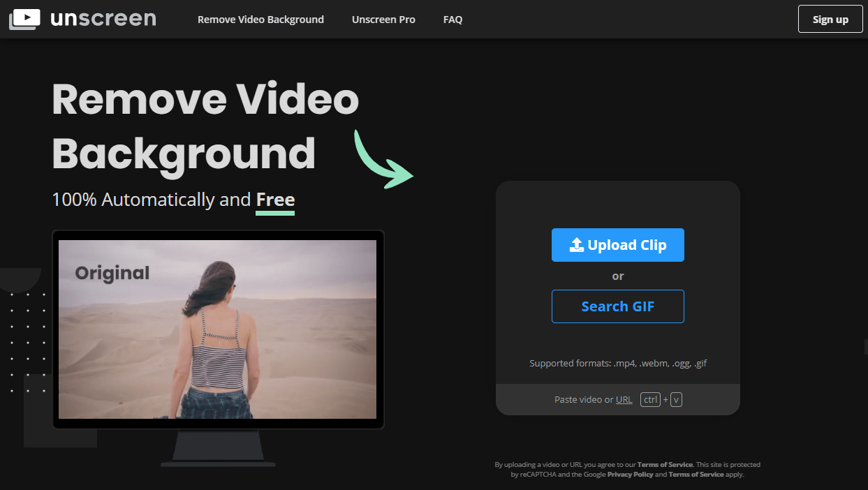
Task: Open the URL link in the paste bar
Action: pos(624,400)
